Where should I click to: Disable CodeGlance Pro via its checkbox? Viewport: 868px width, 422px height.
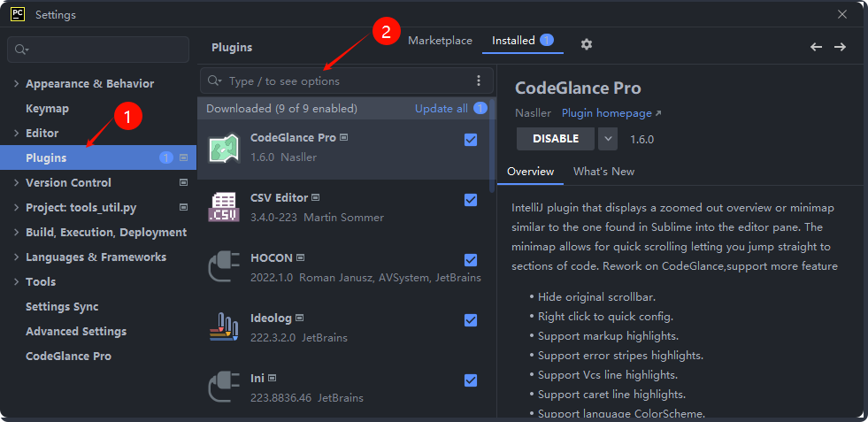(471, 140)
